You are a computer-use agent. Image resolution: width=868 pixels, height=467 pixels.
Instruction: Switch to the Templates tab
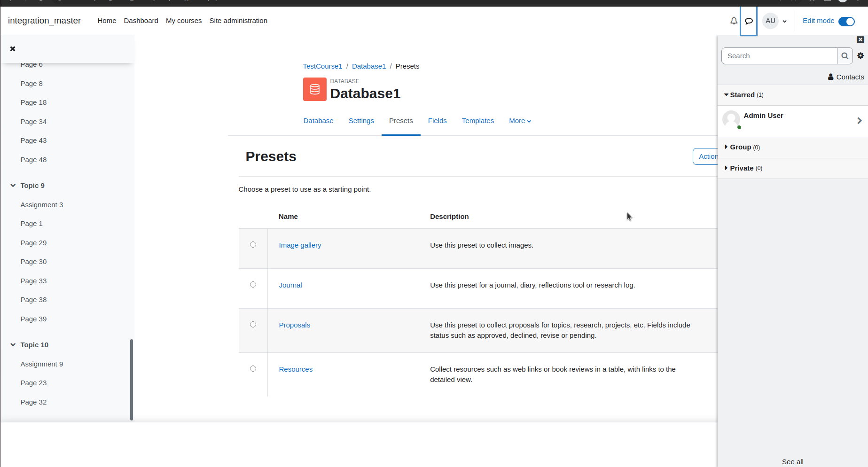[478, 121]
